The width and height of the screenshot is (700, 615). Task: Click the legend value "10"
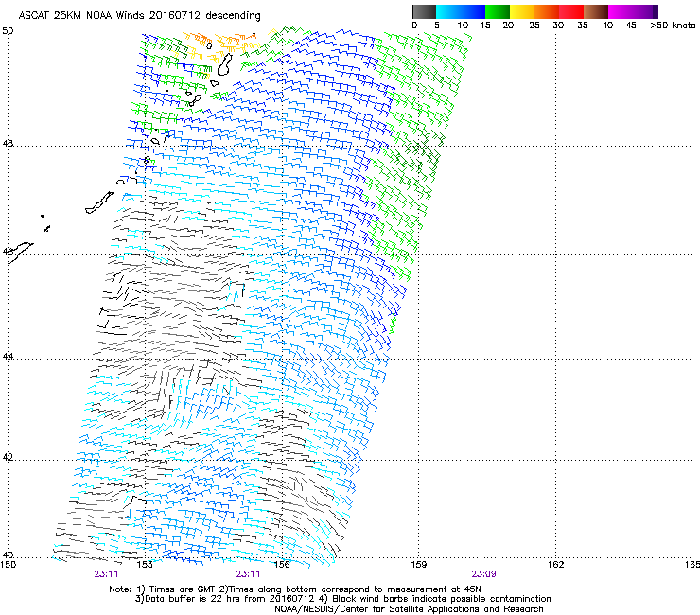(463, 25)
